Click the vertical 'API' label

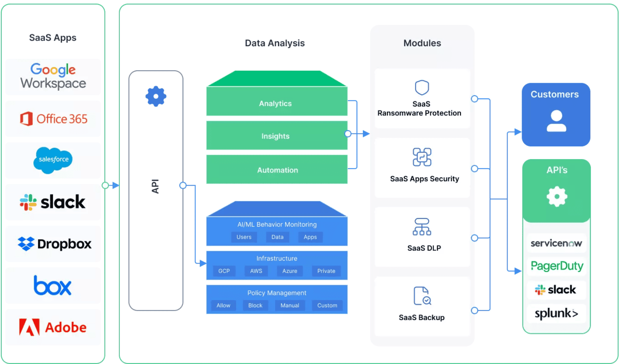point(155,186)
